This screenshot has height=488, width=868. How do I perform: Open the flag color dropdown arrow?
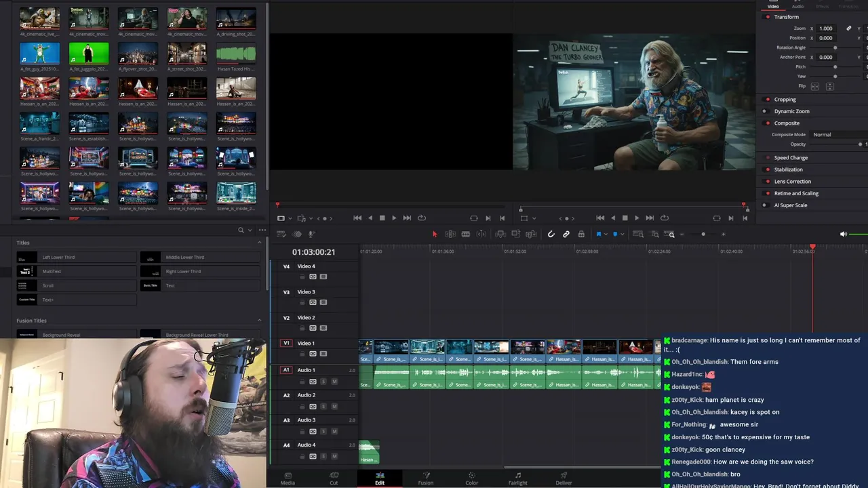point(606,234)
